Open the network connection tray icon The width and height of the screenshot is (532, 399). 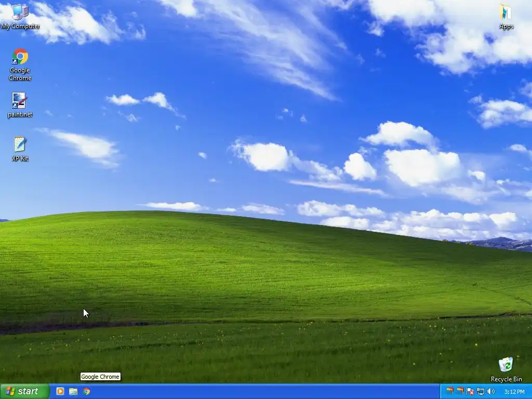[x=481, y=391]
